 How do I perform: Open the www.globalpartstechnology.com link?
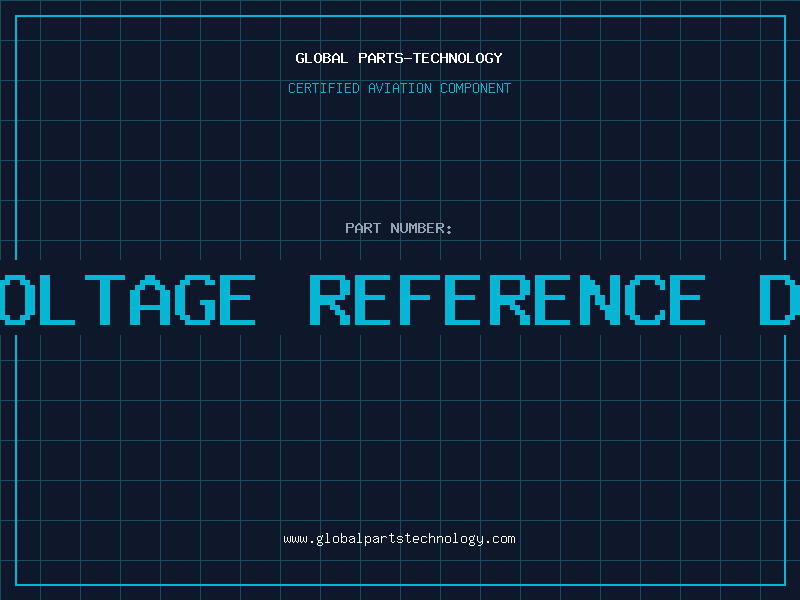tap(399, 539)
